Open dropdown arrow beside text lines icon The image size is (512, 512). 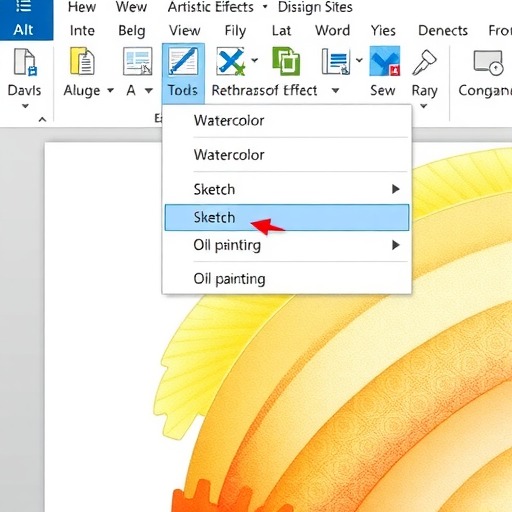point(359,60)
